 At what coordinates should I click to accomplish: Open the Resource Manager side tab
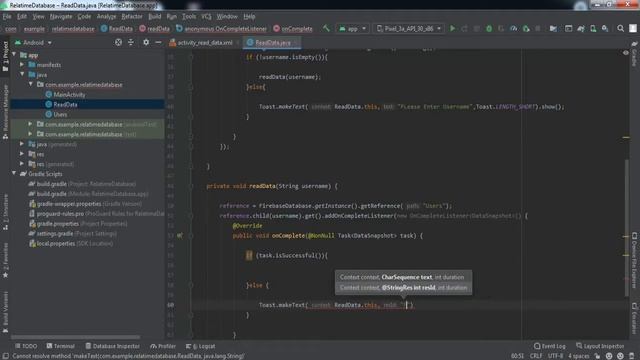[x=5, y=112]
